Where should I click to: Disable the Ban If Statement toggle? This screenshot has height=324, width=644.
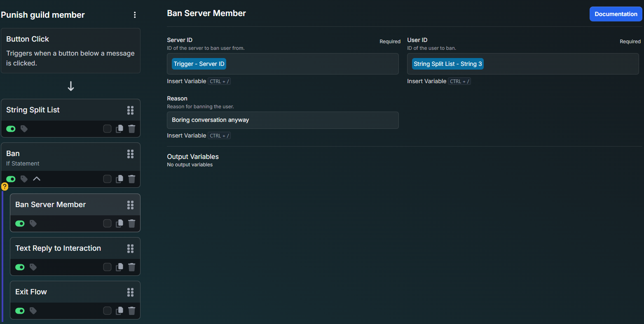click(x=11, y=179)
